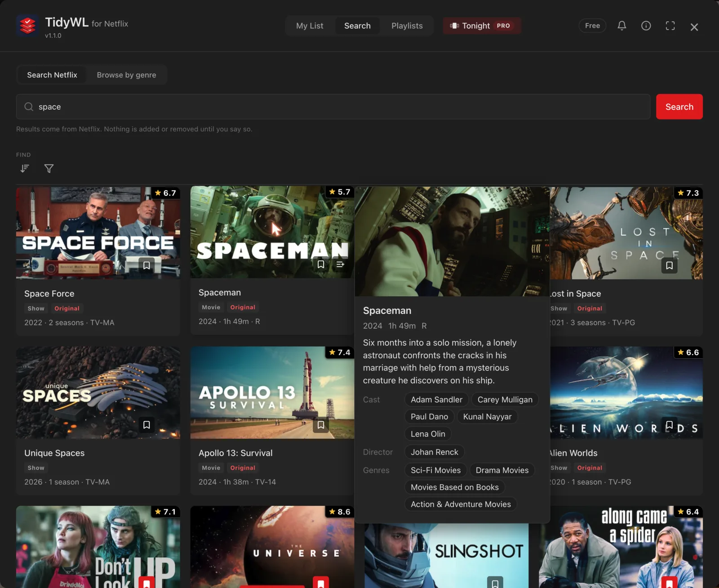Select the Adam Sandler cast chip
The image size is (719, 588).
point(436,400)
